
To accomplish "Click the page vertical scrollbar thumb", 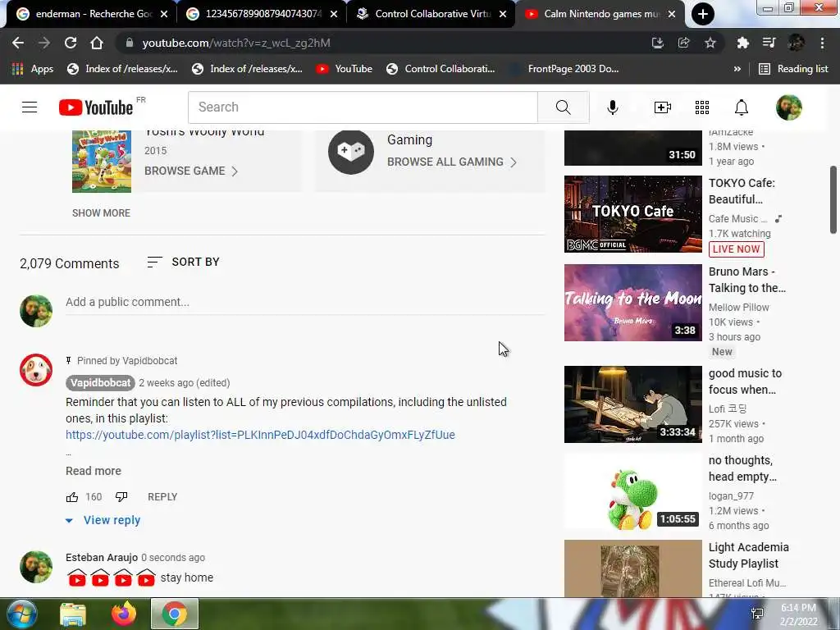I will 833,199.
